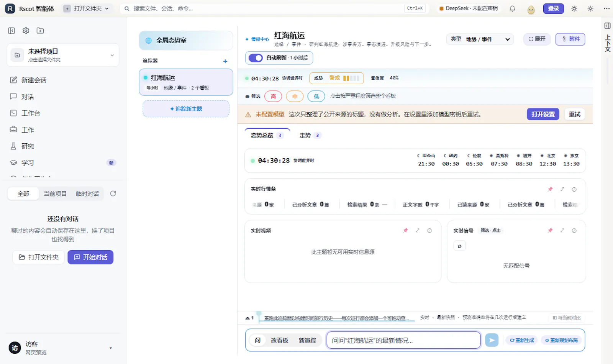Click the 追踪新主题 button
This screenshot has height=364, width=613.
pos(186,109)
